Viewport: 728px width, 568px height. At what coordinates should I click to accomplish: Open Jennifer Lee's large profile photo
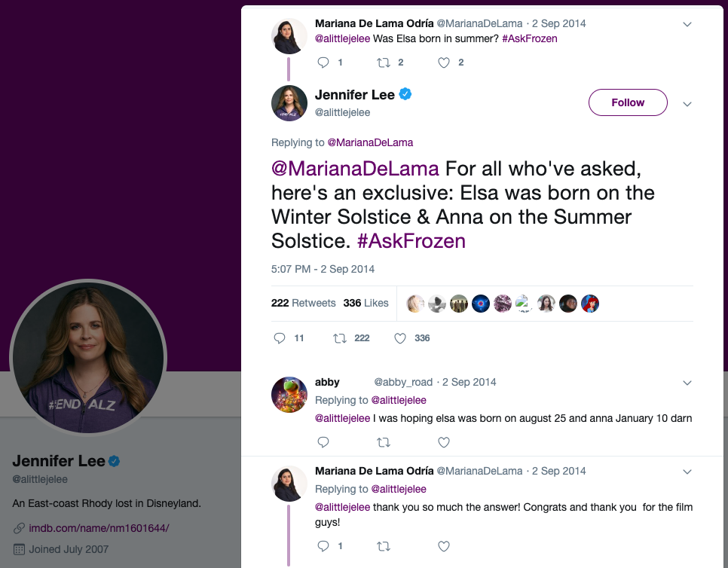click(x=88, y=359)
